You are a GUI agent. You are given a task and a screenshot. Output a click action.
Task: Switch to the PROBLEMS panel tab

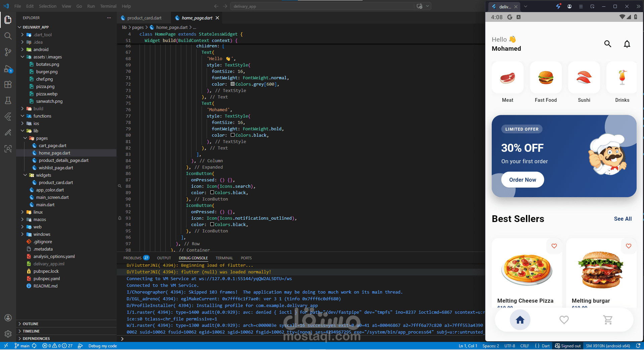coord(136,258)
